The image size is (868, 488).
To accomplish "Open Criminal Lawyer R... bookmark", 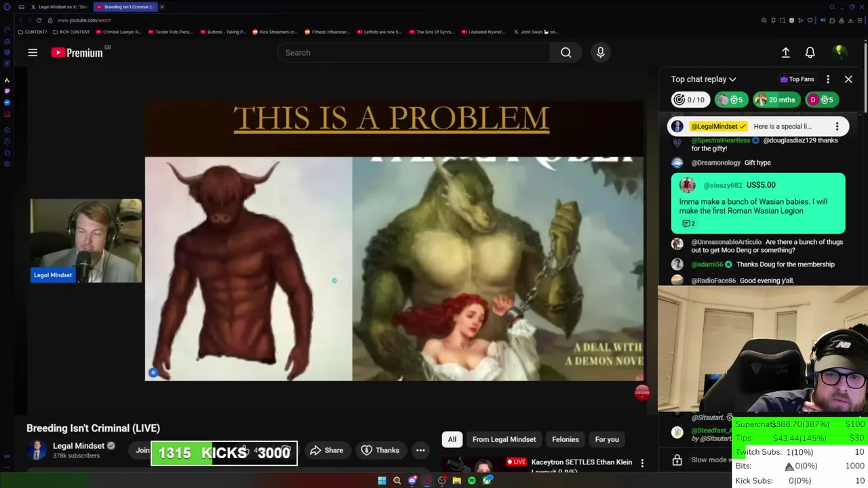I will 119,32.
